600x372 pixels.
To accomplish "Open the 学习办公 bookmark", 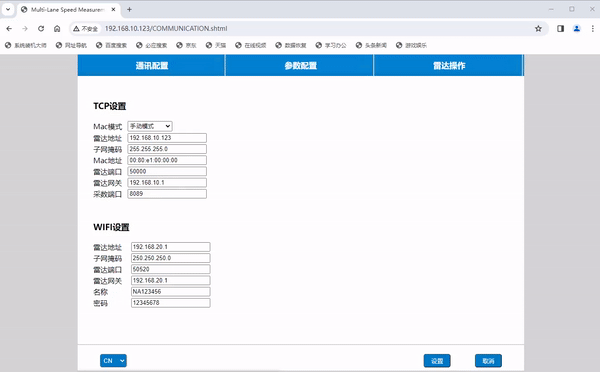I will [331, 45].
